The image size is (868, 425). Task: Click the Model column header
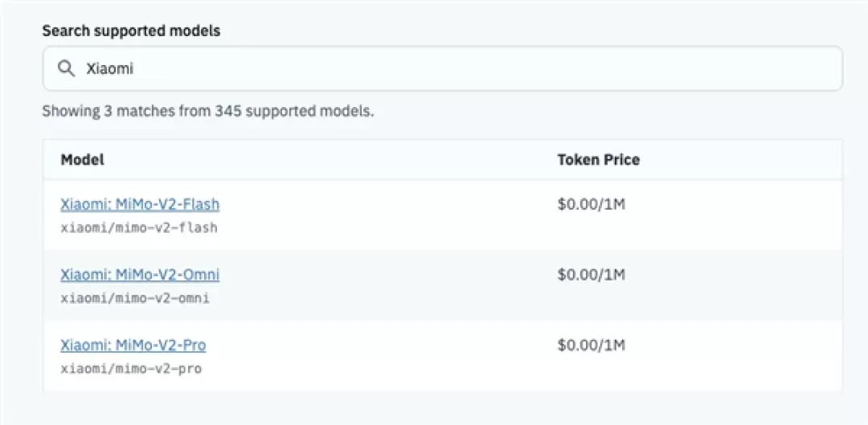[x=83, y=160]
